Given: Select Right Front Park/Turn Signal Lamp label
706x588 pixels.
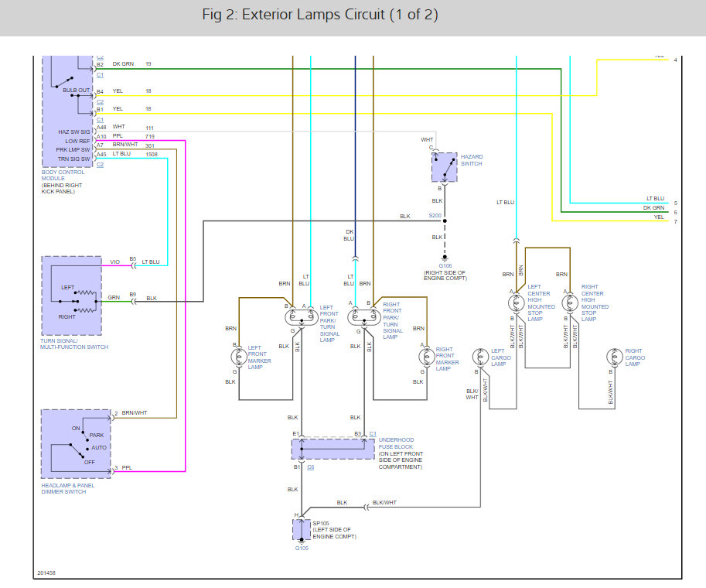Looking at the screenshot, I should pos(392,320).
